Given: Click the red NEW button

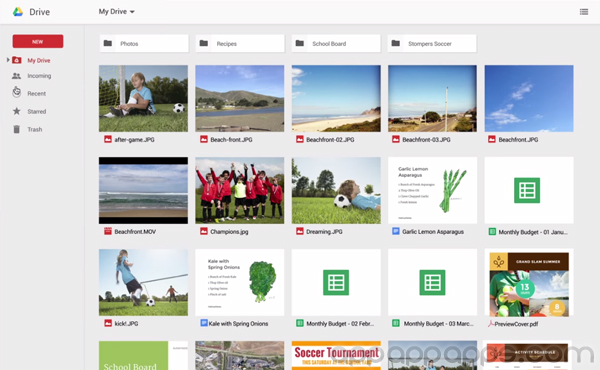Looking at the screenshot, I should pyautogui.click(x=38, y=41).
